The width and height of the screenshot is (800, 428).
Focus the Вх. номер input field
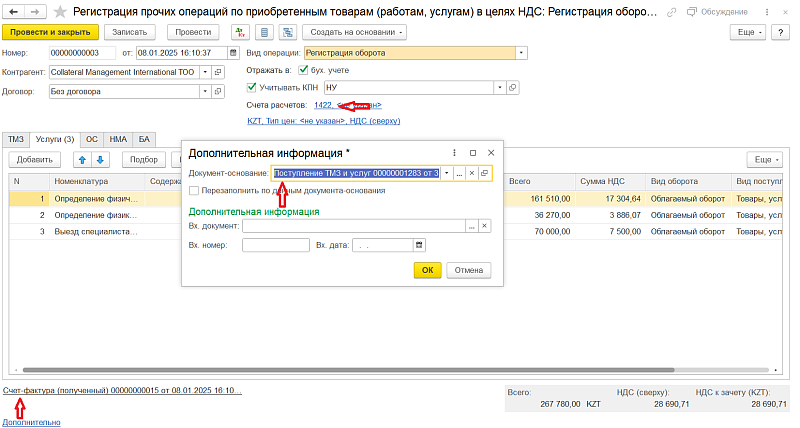click(x=276, y=245)
